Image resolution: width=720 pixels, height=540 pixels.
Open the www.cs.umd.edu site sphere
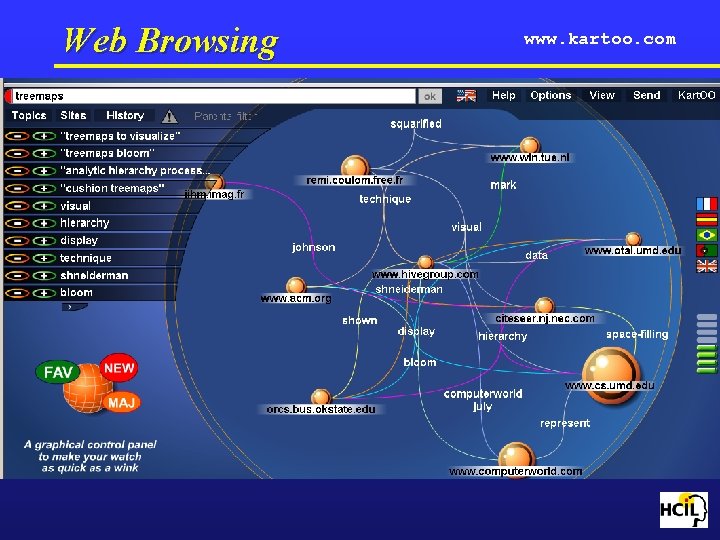[x=611, y=374]
